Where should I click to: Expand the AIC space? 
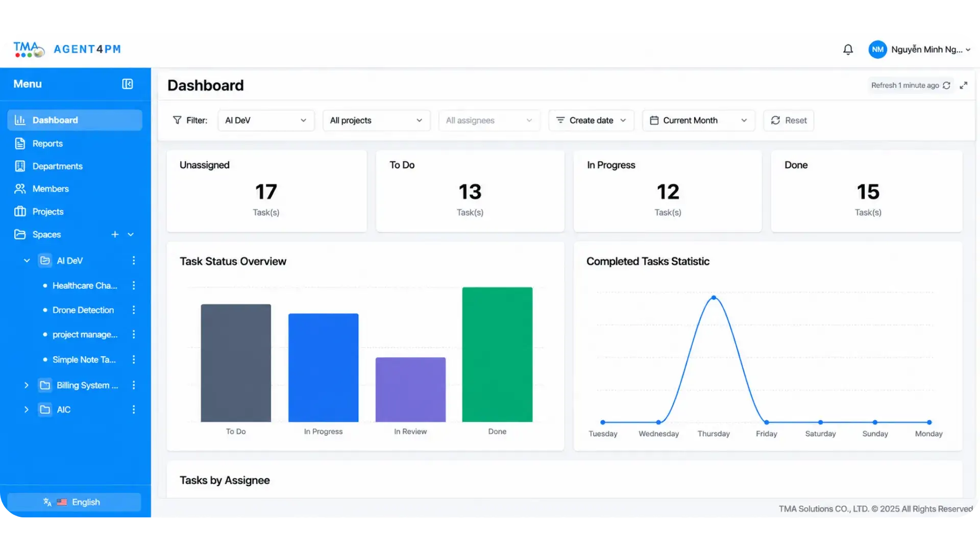coord(27,410)
